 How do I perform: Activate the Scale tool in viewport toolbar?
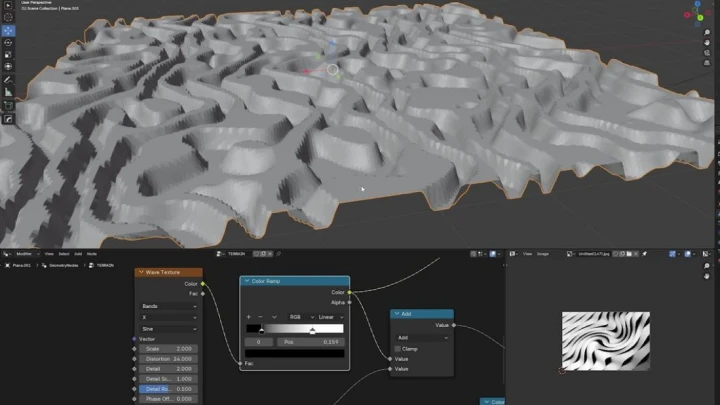(8, 55)
